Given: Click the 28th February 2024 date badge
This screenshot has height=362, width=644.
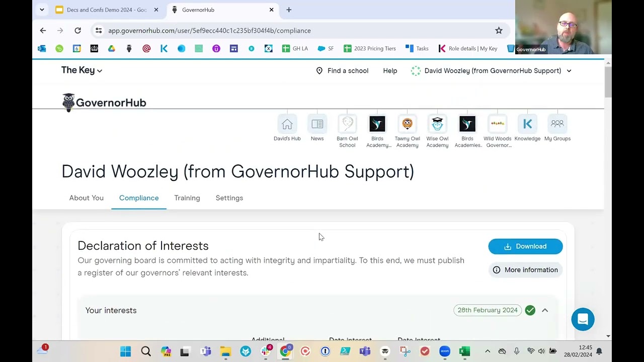Looking at the screenshot, I should click(488, 310).
